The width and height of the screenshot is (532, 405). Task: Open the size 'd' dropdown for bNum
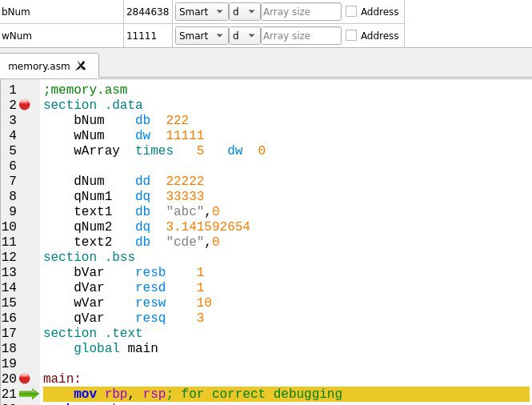[245, 11]
